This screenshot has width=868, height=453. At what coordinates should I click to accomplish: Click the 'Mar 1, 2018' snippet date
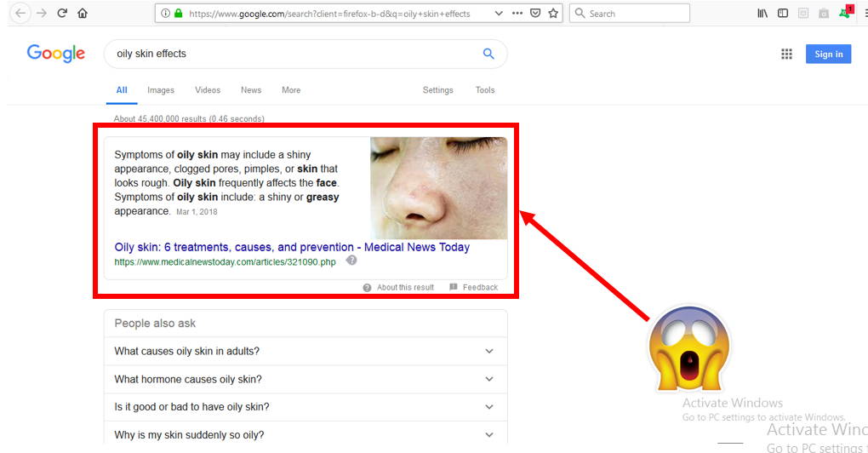(x=197, y=211)
